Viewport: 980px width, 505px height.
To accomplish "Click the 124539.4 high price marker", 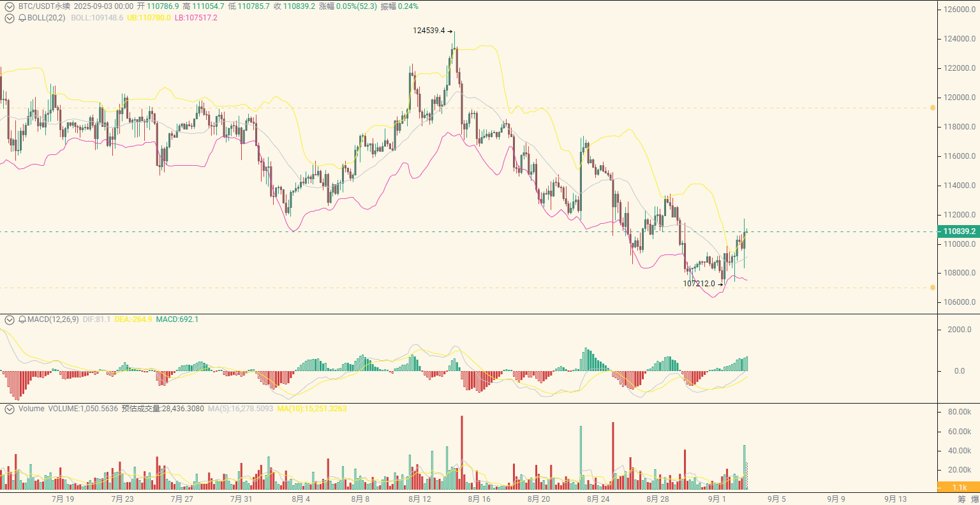I will [x=429, y=31].
